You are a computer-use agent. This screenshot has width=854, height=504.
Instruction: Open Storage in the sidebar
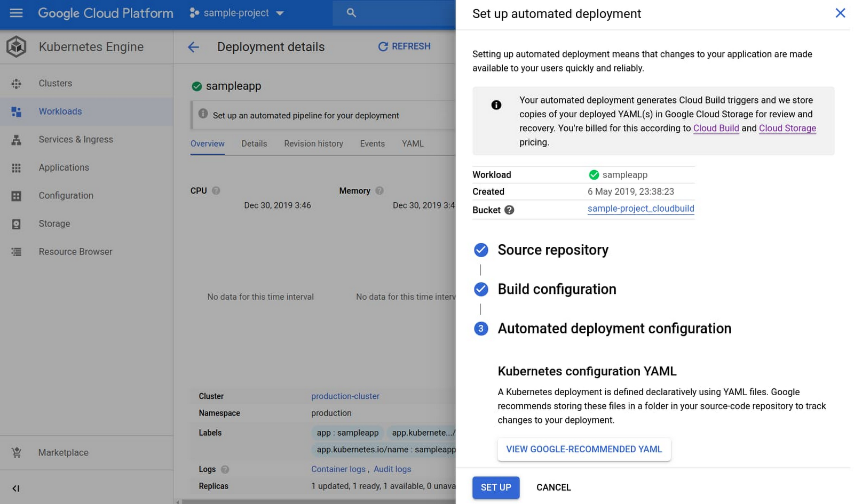86,224
